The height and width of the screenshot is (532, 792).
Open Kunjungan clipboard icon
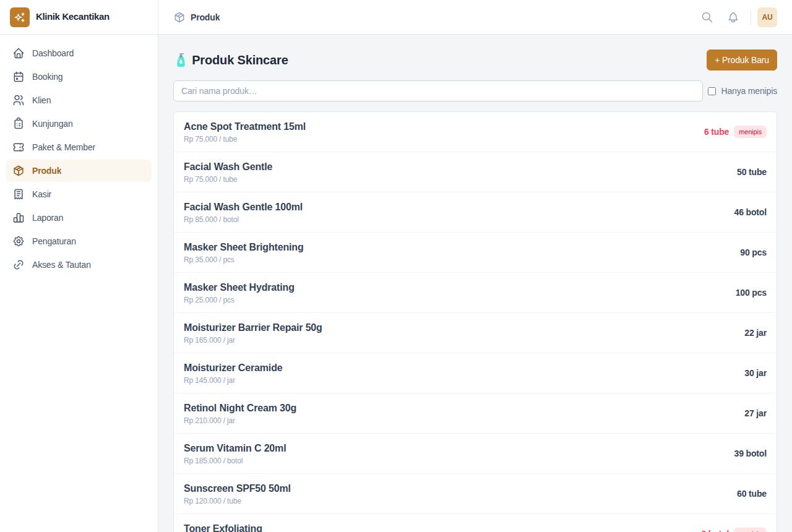(x=19, y=124)
